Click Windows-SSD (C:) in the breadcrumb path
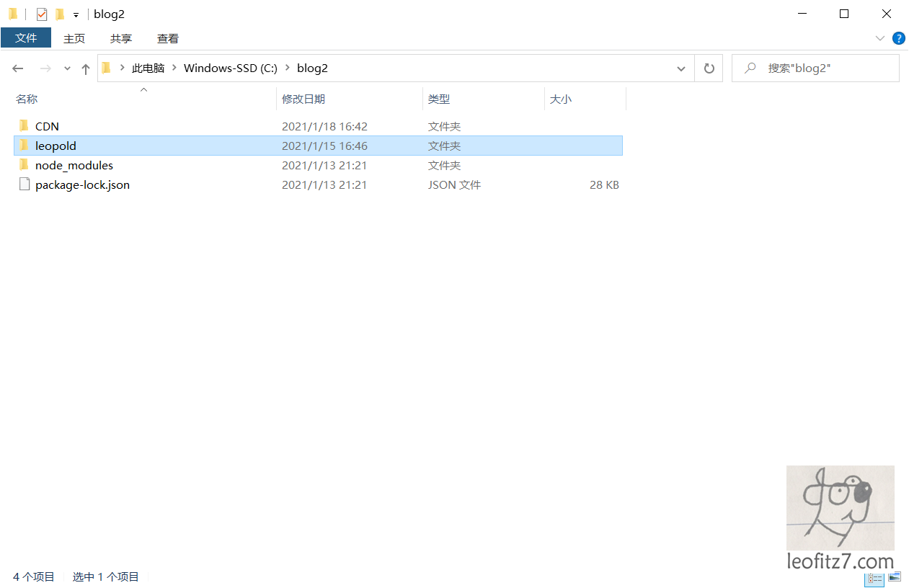Viewport: 909px width, 588px height. (x=230, y=68)
